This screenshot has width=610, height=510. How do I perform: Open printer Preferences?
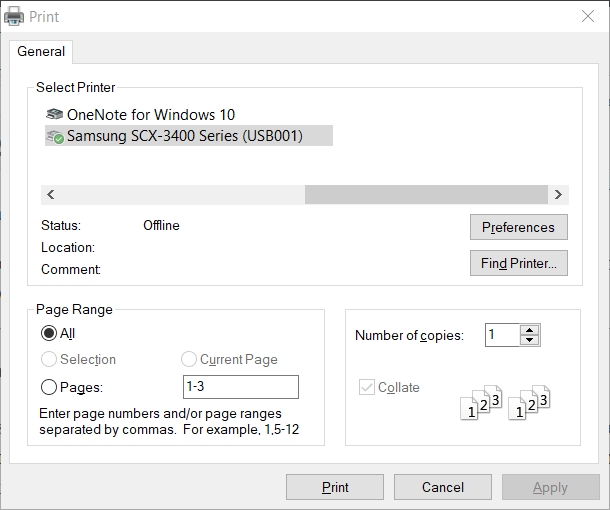point(519,227)
